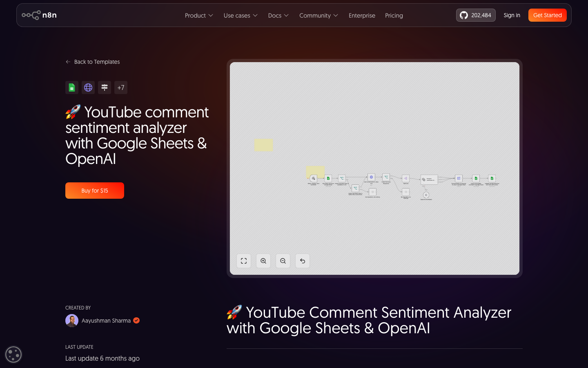The height and width of the screenshot is (368, 588).
Task: Click the 'Last update 6 months ago' text
Action: click(102, 358)
